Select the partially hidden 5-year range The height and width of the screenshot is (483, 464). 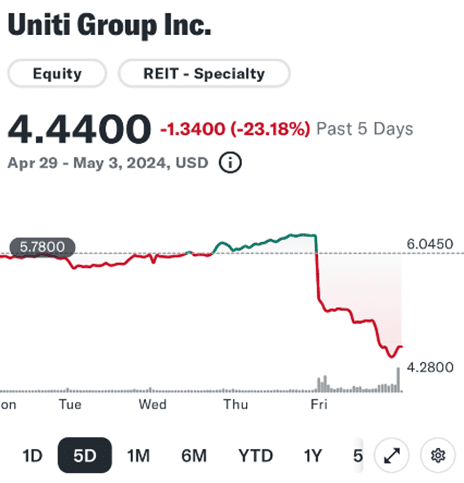pos(358,456)
